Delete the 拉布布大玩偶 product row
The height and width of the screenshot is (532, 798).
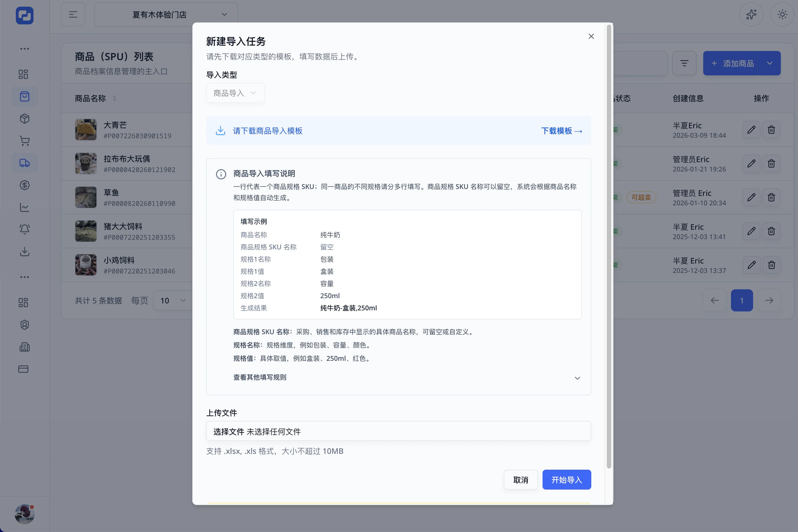click(771, 163)
